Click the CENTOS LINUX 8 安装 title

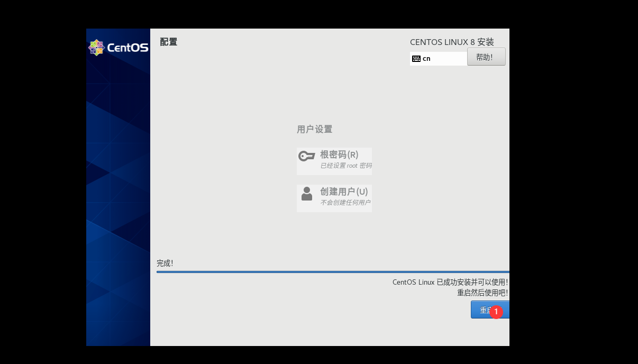point(452,42)
